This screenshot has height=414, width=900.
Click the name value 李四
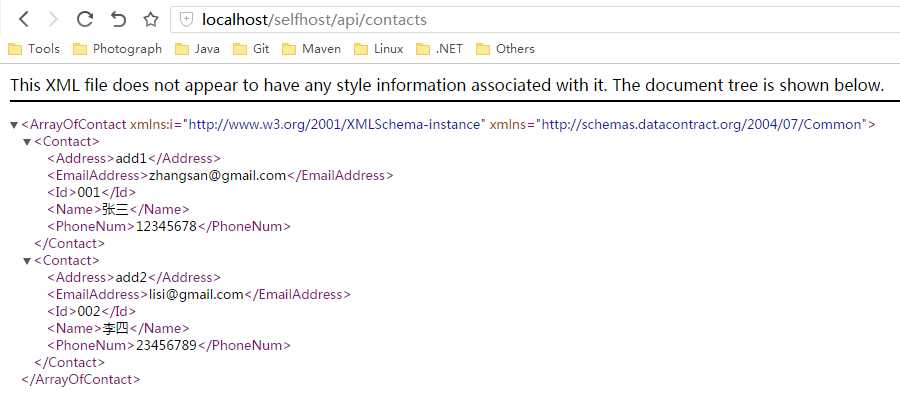(x=115, y=328)
